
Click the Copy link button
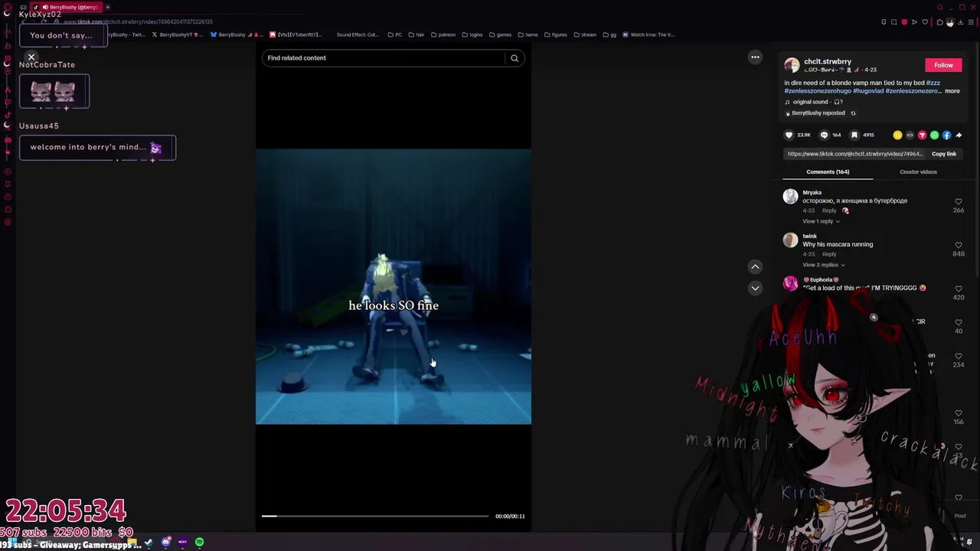[x=944, y=154]
